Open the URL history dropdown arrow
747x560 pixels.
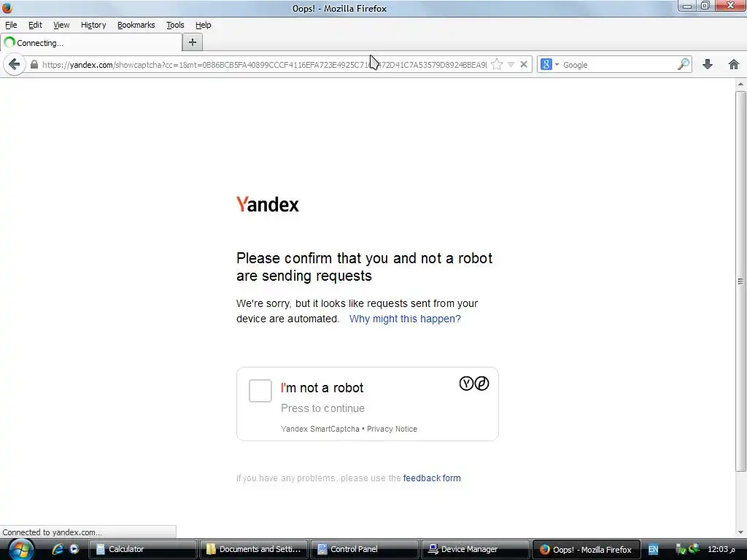coord(511,65)
